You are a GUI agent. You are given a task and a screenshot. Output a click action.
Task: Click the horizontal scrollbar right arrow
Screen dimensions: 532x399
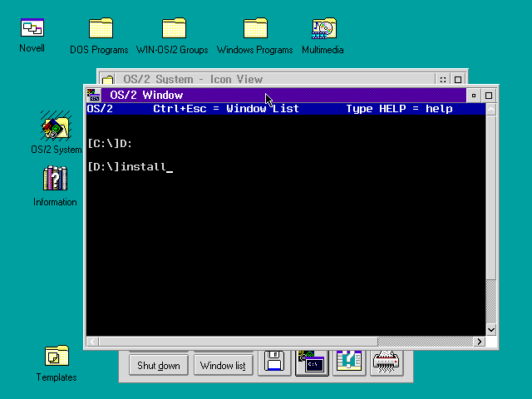(x=479, y=342)
